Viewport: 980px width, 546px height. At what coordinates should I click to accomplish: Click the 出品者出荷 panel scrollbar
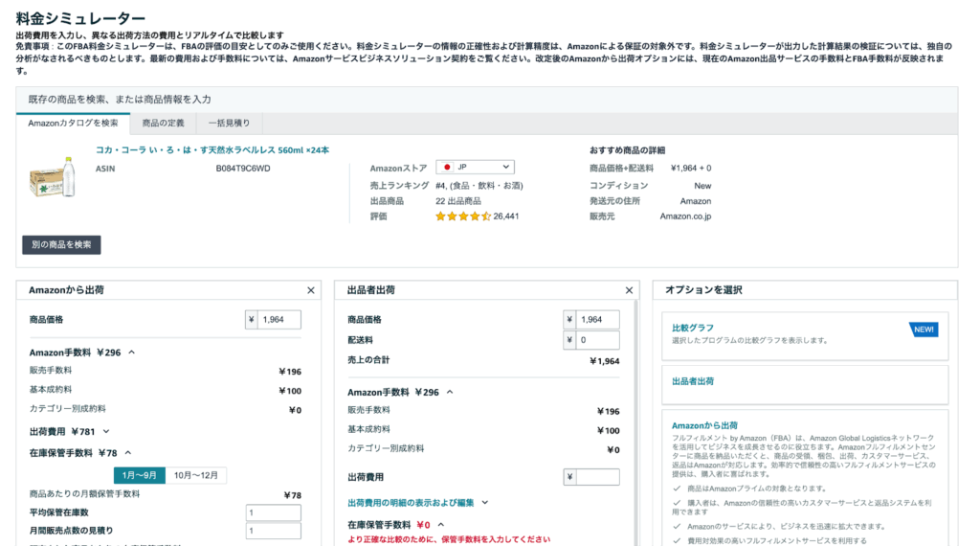pyautogui.click(x=636, y=422)
